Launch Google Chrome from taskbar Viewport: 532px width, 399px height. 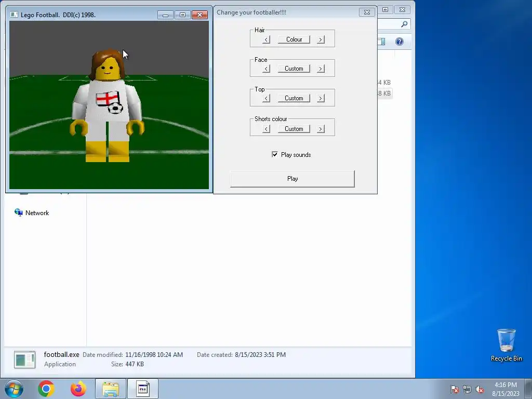pyautogui.click(x=46, y=389)
